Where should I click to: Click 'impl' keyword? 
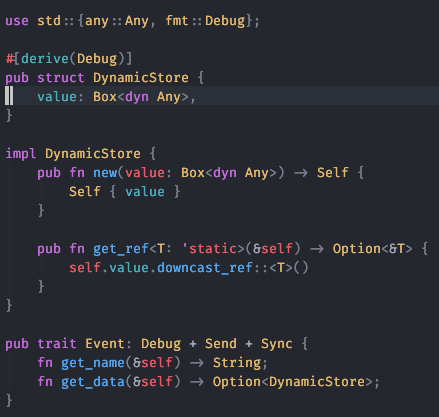(x=21, y=154)
